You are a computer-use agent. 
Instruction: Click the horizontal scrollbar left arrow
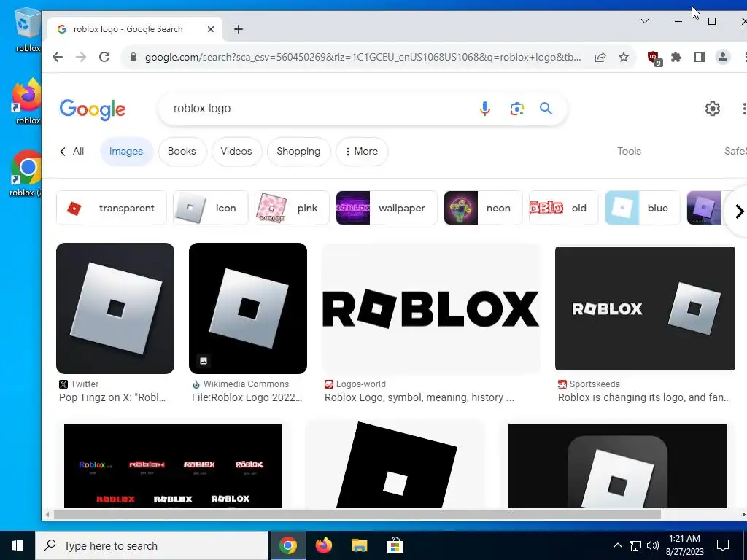pos(47,514)
